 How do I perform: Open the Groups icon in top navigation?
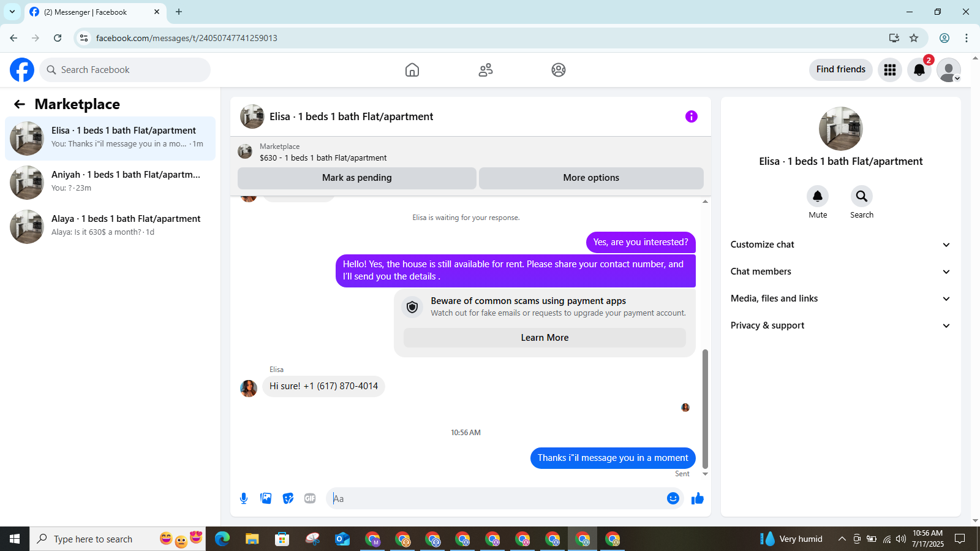[x=559, y=70]
